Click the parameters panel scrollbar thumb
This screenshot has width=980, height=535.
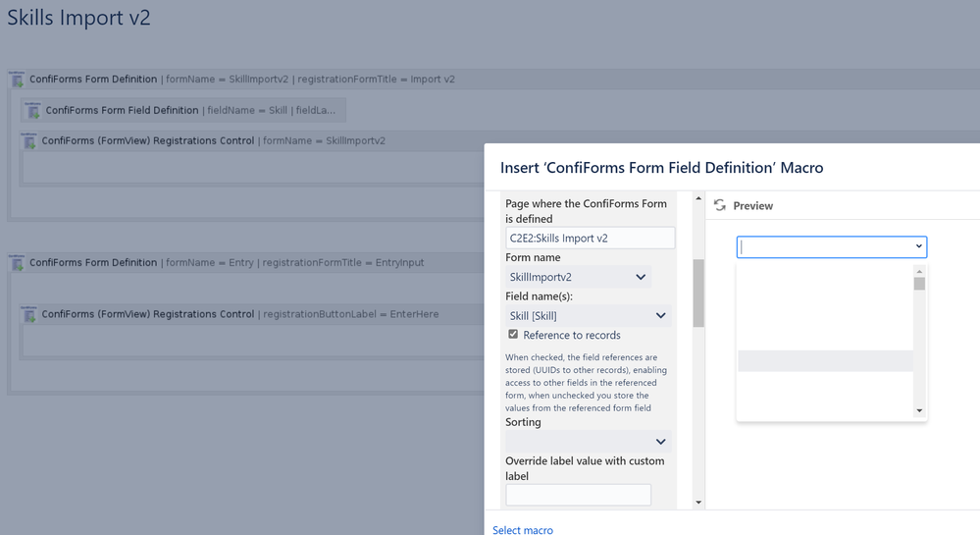pyautogui.click(x=698, y=293)
